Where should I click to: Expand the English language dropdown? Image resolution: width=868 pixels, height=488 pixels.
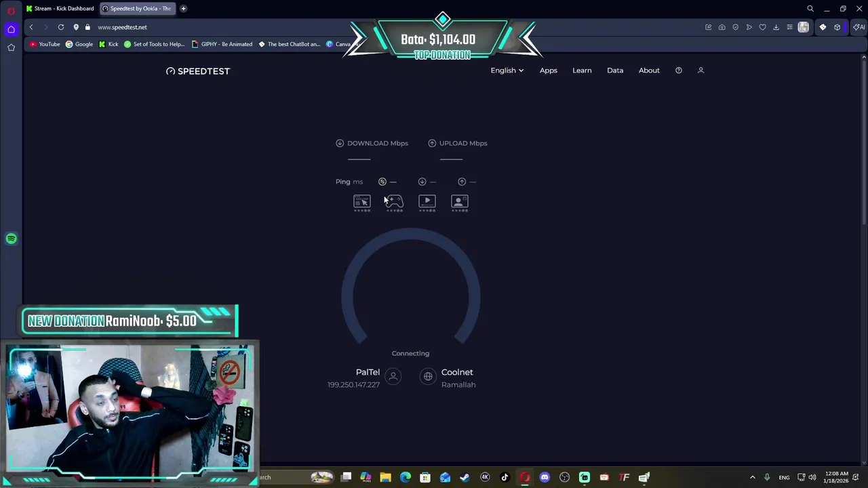[507, 70]
